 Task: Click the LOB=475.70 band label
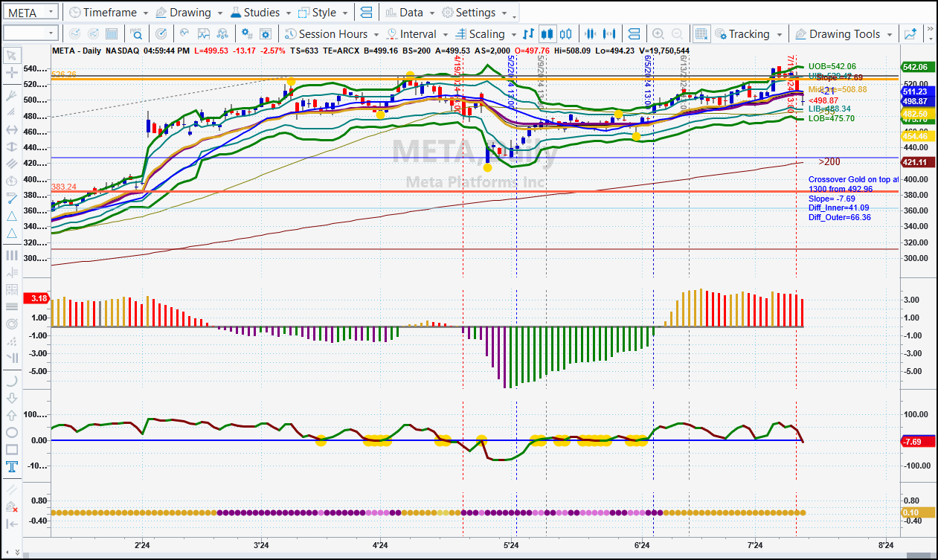point(831,118)
